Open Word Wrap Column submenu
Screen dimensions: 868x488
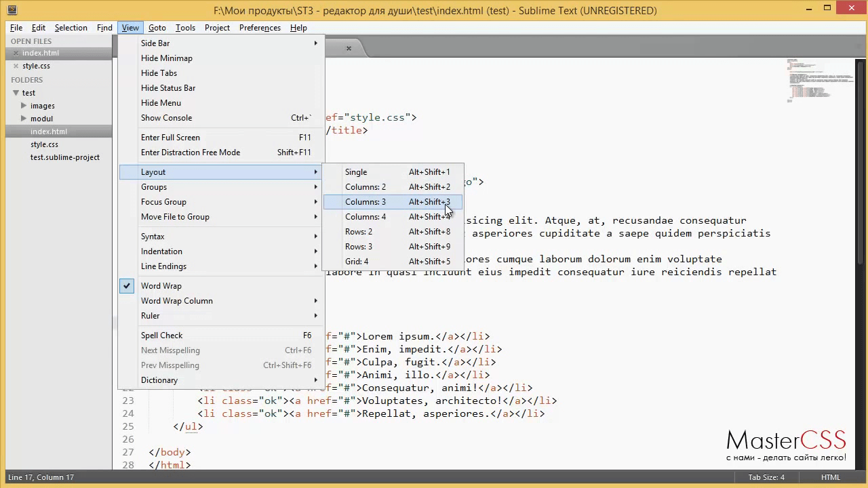point(222,301)
